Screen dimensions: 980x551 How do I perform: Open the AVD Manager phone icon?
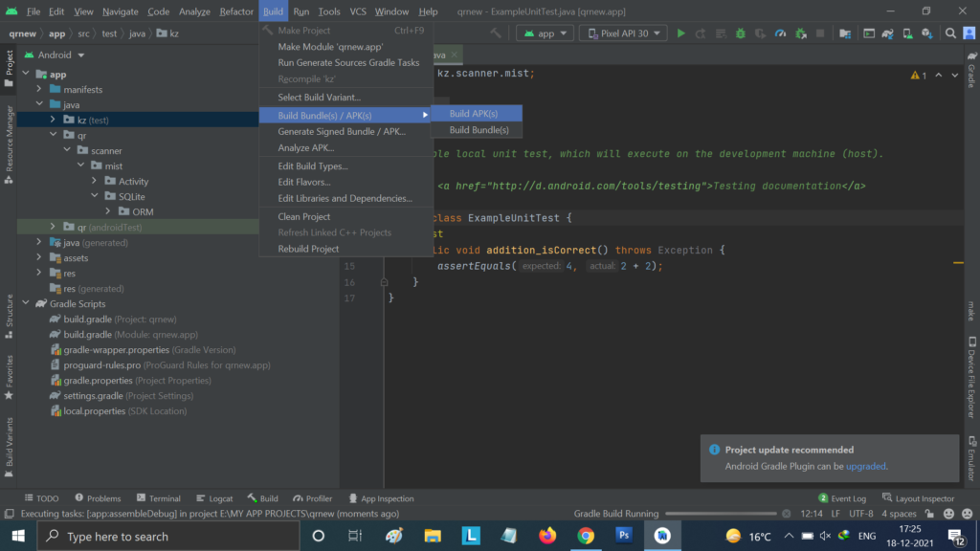pyautogui.click(x=907, y=33)
